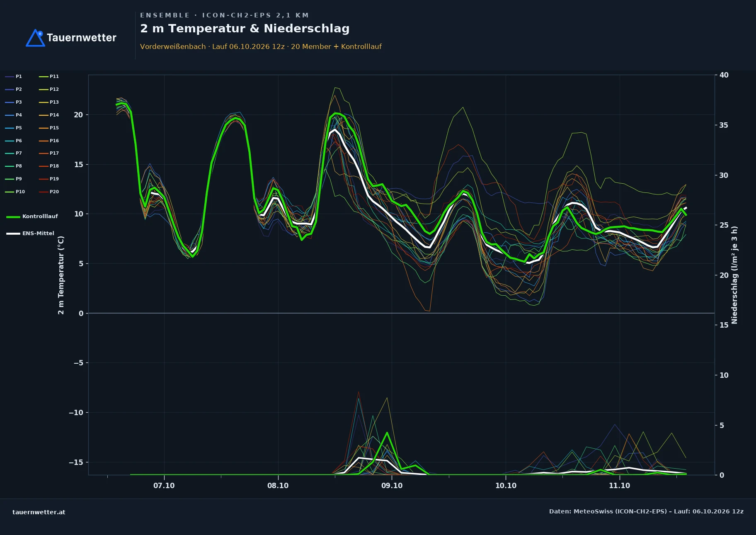Screen dimensions: 756x535
Task: Select legend entry P2
Action: (14, 90)
